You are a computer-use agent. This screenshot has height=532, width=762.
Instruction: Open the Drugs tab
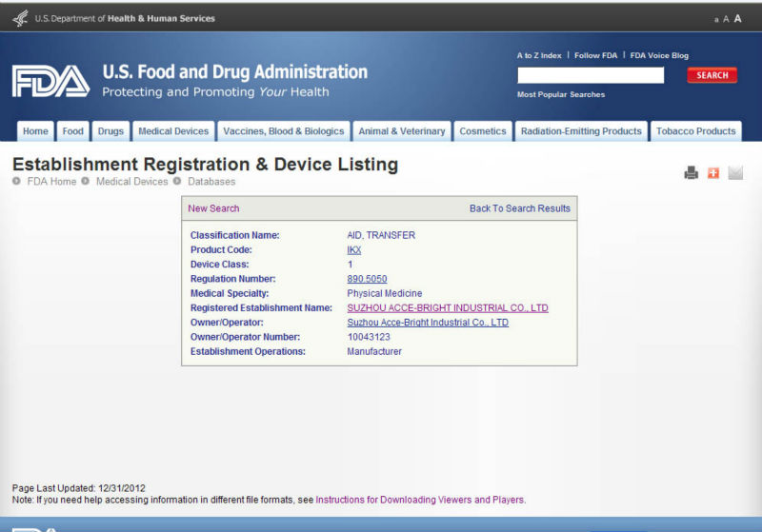click(110, 131)
